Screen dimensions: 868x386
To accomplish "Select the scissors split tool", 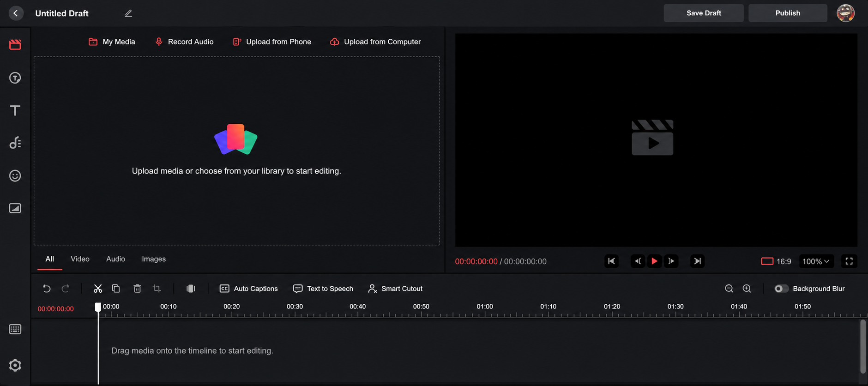I will 98,289.
